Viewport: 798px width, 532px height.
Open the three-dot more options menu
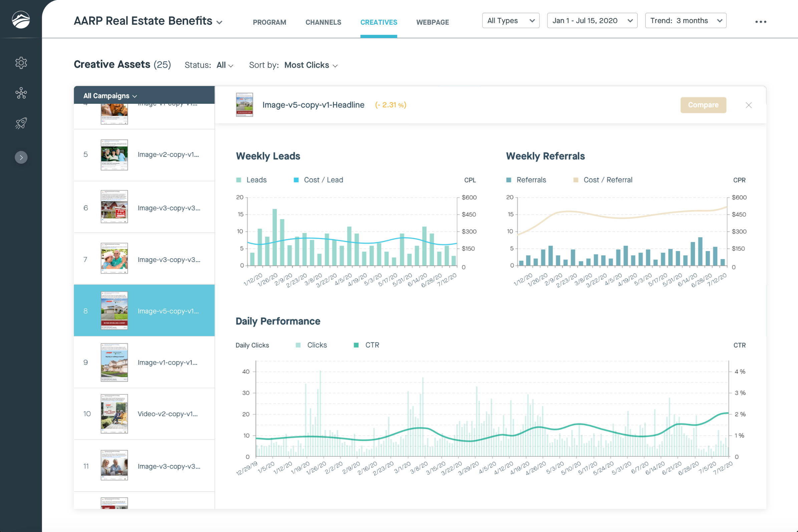click(x=760, y=22)
